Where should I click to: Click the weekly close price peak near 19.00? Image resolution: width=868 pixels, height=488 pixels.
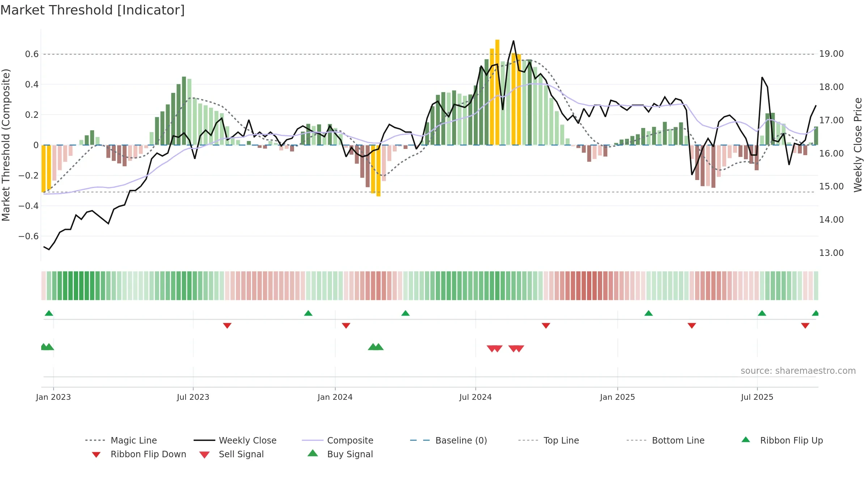coord(514,41)
